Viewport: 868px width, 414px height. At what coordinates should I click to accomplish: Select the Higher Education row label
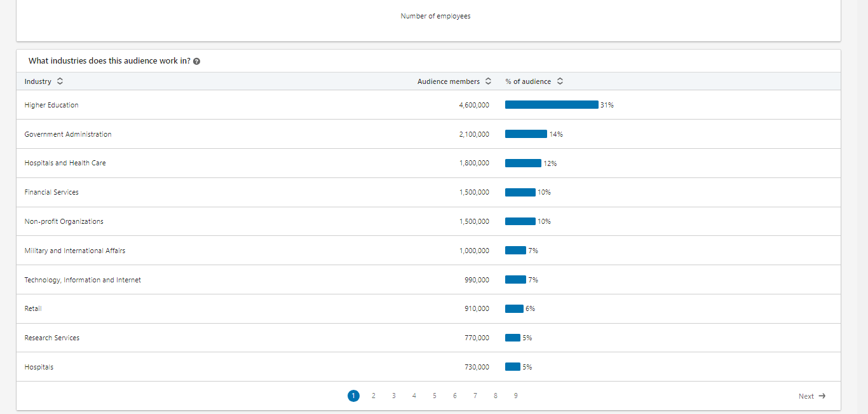51,105
